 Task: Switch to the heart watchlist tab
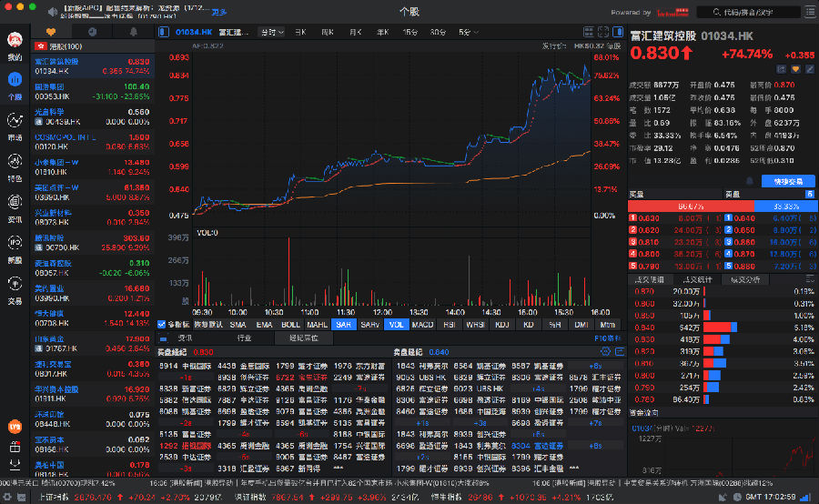pyautogui.click(x=51, y=32)
